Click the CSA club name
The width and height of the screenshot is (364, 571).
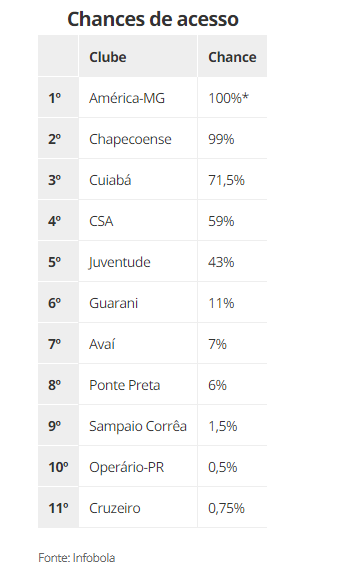pyautogui.click(x=101, y=221)
